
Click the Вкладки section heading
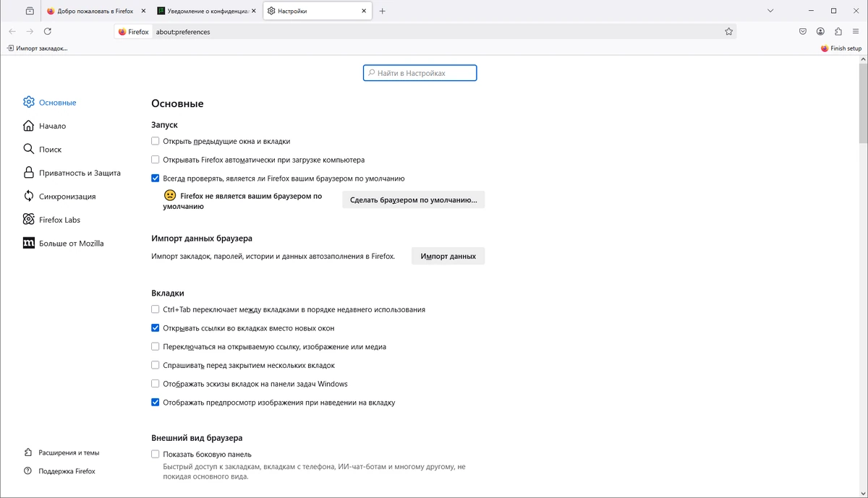(168, 293)
